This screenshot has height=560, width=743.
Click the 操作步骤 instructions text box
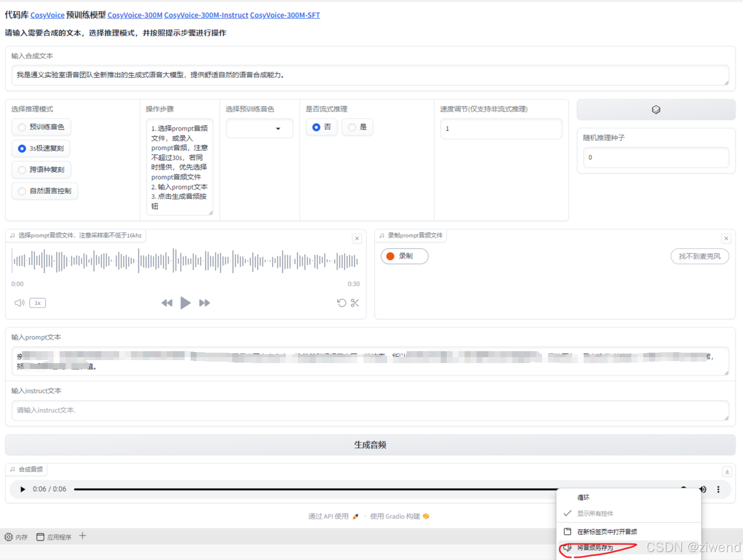180,167
